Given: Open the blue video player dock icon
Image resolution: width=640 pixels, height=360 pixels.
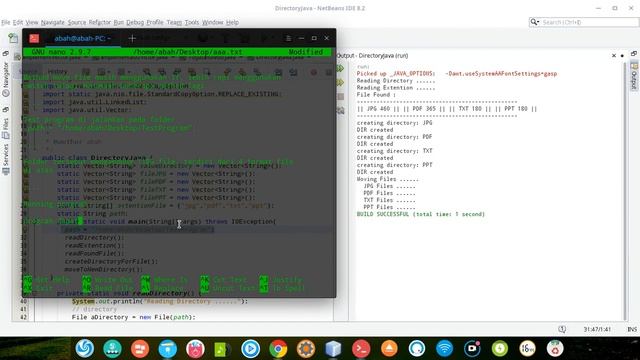Looking at the screenshot, I should click(x=251, y=349).
